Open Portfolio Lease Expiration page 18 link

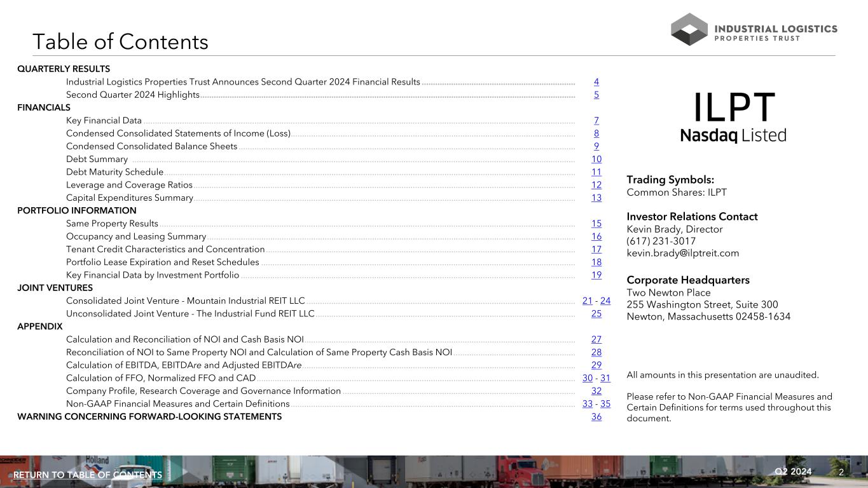(596, 262)
